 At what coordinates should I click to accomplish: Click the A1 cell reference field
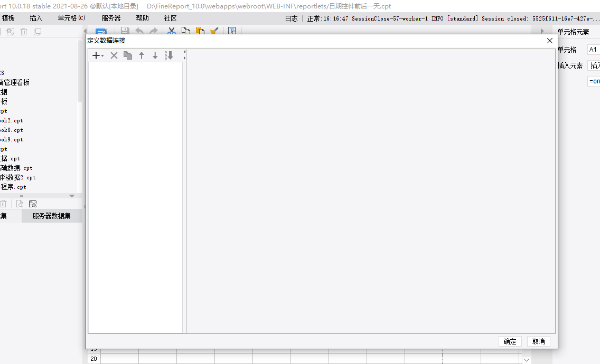coord(594,49)
